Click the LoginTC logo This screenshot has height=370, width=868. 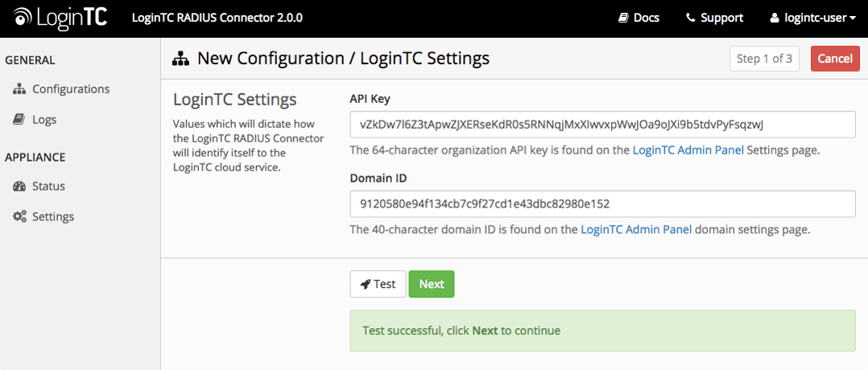pyautogui.click(x=60, y=18)
